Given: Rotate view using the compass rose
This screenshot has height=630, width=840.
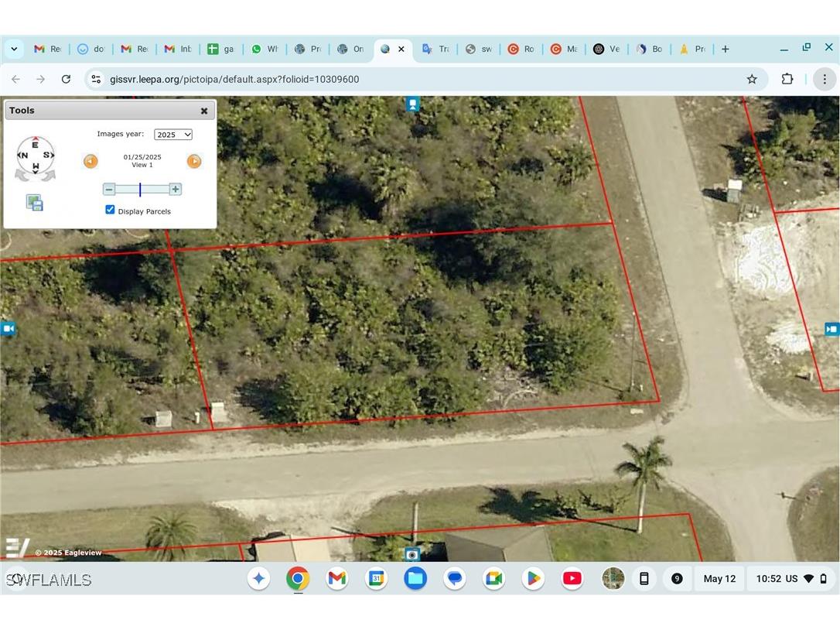Looking at the screenshot, I should click(35, 156).
